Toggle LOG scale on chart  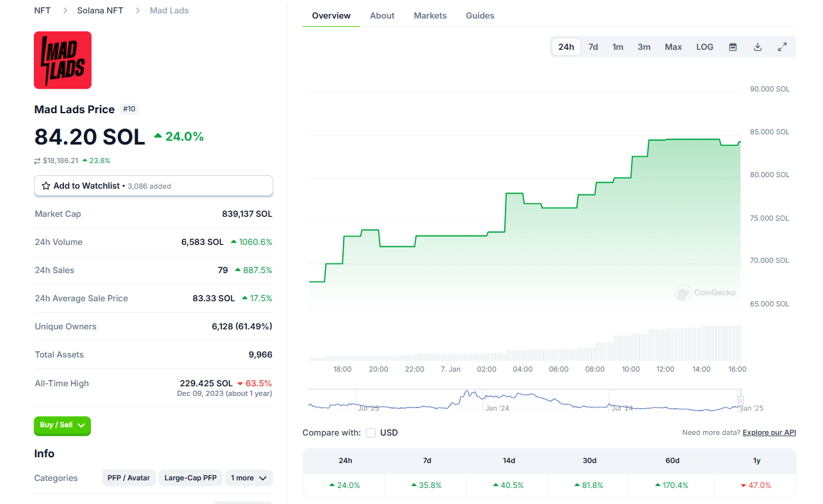(705, 47)
